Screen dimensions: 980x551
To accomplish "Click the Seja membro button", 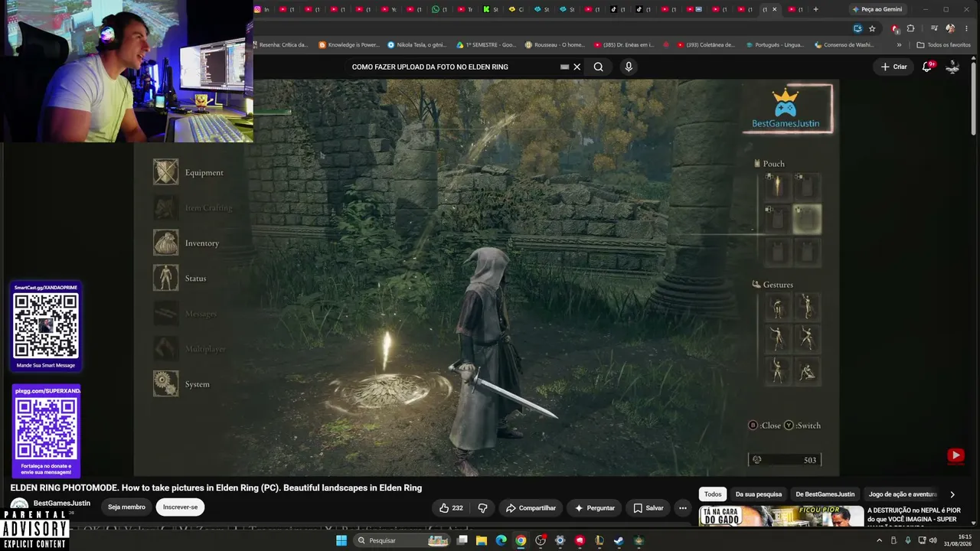I will point(126,507).
